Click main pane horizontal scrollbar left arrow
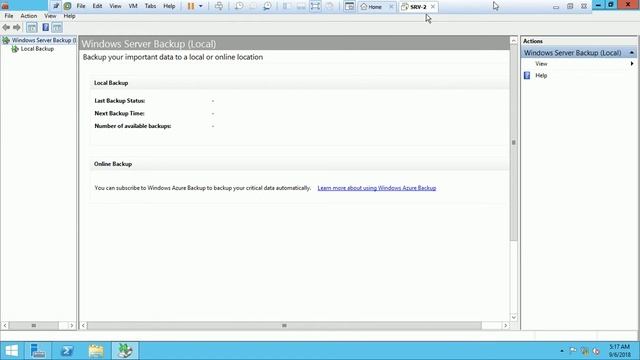This screenshot has height=360, width=640. click(83, 325)
